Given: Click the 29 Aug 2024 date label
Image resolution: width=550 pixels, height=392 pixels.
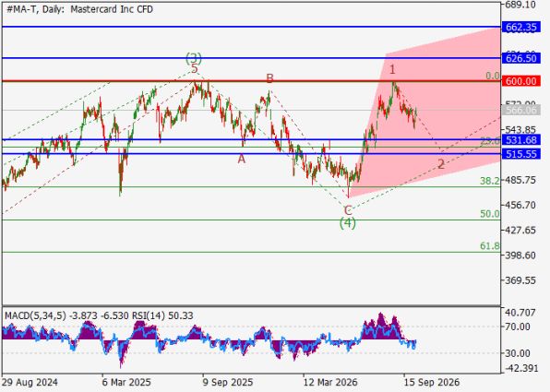Looking at the screenshot, I should [x=30, y=382].
